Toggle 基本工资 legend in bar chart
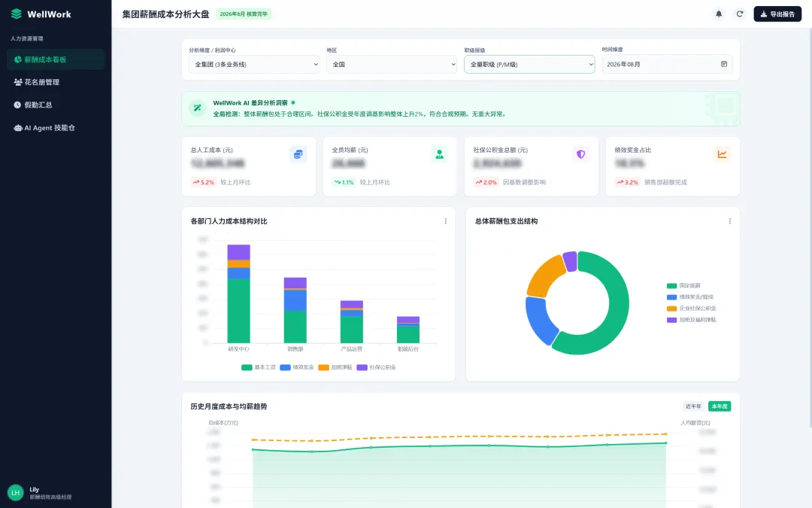Image resolution: width=812 pixels, height=508 pixels. (x=259, y=367)
